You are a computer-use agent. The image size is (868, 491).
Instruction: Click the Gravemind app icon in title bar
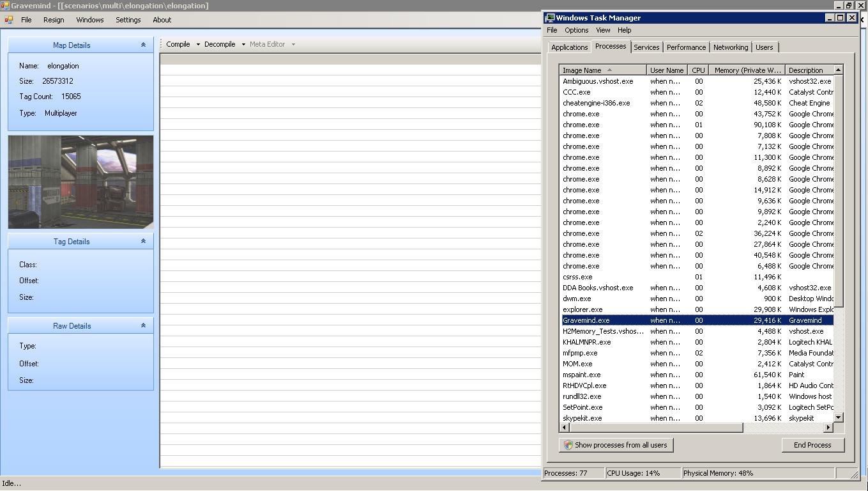(x=5, y=6)
